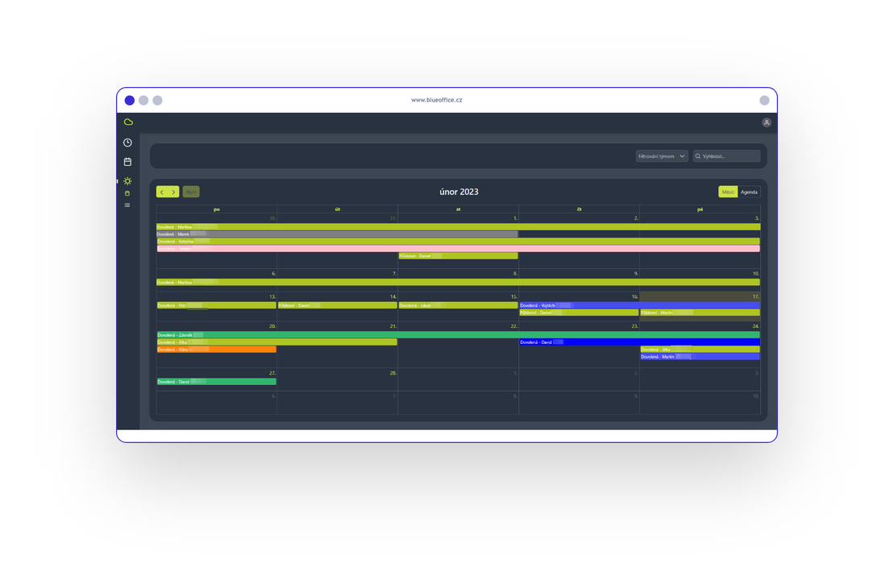
Task: Switch to the Agenda view
Action: pyautogui.click(x=749, y=192)
